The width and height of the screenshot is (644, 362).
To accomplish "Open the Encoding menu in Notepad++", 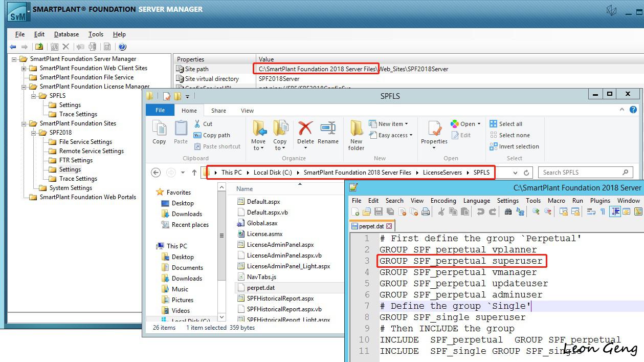I will coord(443,201).
